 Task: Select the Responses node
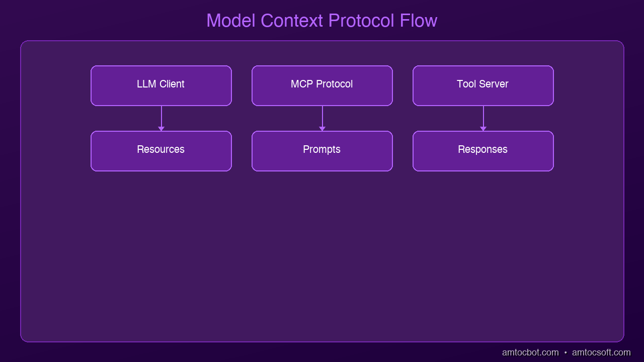click(x=483, y=151)
